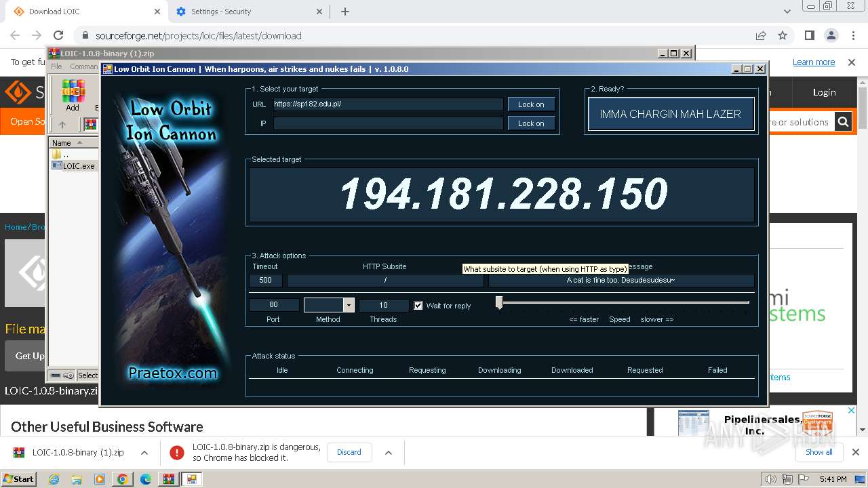Click the WinRAR taskbar icon
The height and width of the screenshot is (488, 868).
pos(168,479)
